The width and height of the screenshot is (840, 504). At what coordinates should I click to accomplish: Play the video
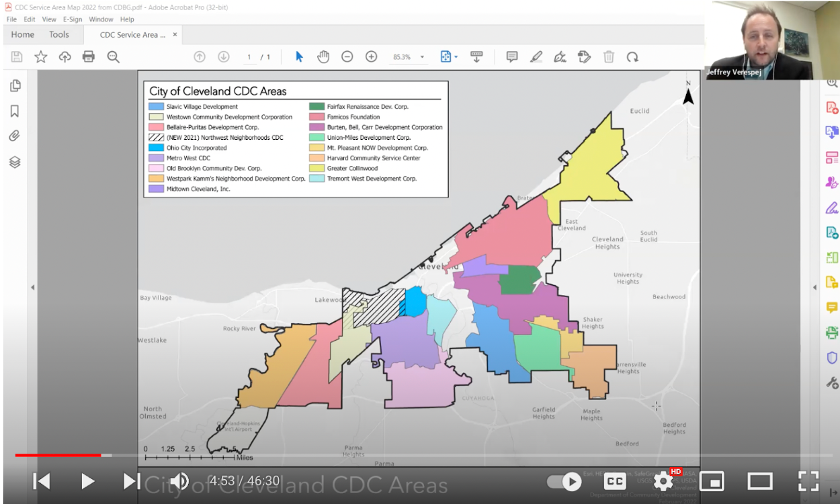coord(87,481)
